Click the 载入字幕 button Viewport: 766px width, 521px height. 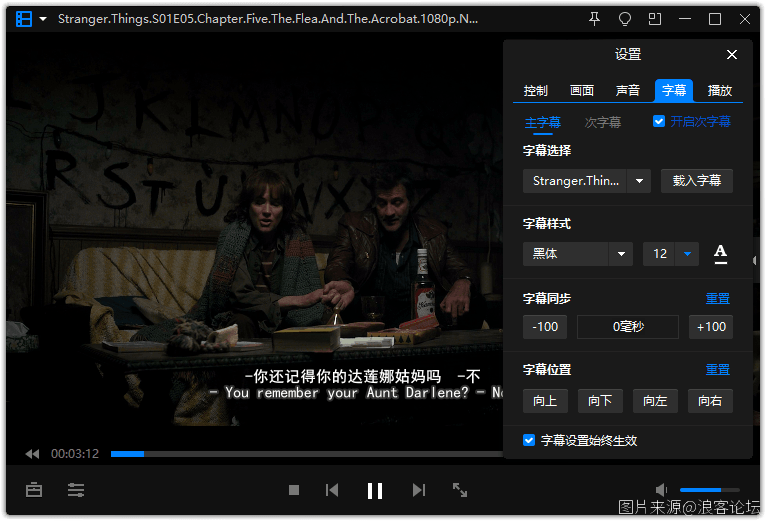point(697,181)
